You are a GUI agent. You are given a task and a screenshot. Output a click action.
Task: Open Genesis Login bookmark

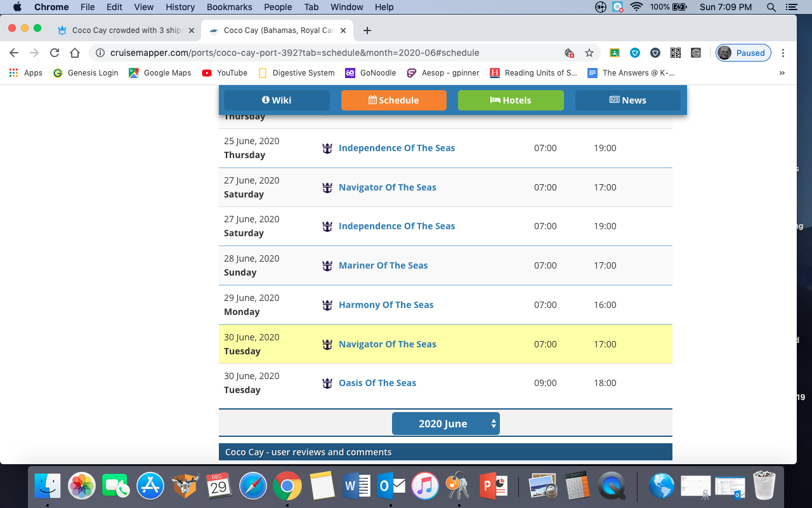click(x=85, y=73)
